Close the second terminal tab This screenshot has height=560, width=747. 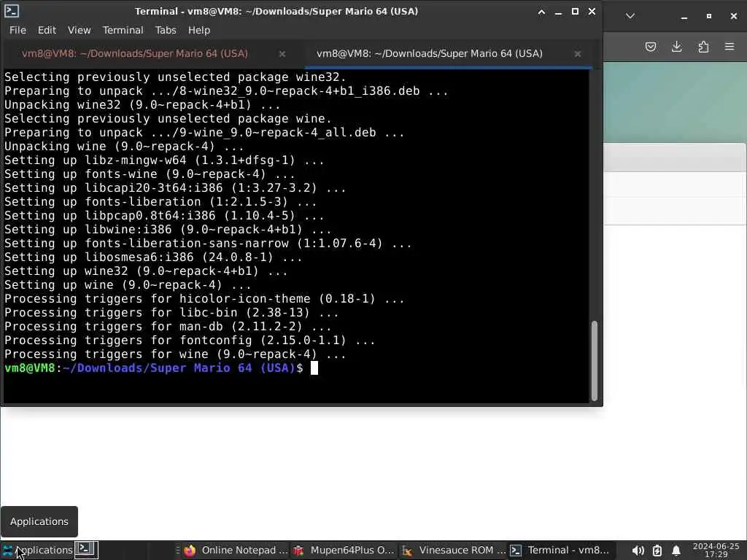(578, 54)
